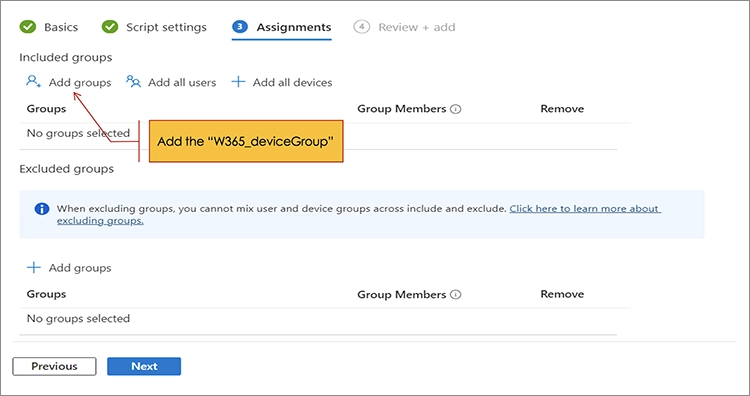750x396 pixels.
Task: Click Add groups under Included groups
Action: (80, 82)
